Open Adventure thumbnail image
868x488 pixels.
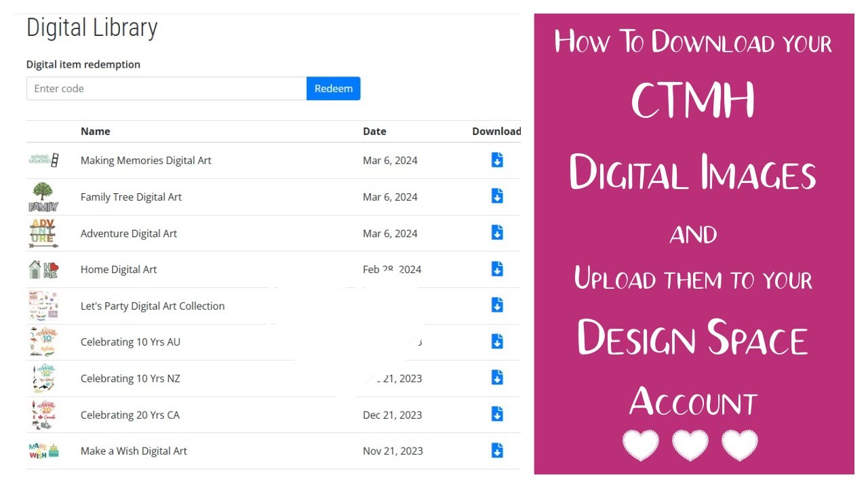click(x=43, y=233)
